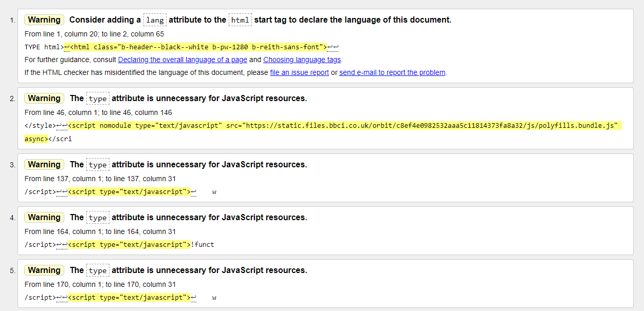Open the 'Declaring the overall language of a page' link
This screenshot has height=311, width=644.
click(x=182, y=60)
